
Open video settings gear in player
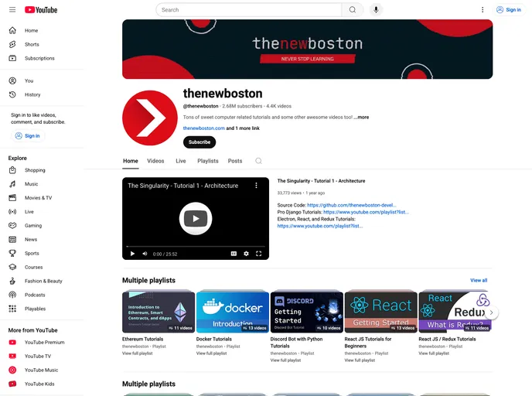(246, 254)
